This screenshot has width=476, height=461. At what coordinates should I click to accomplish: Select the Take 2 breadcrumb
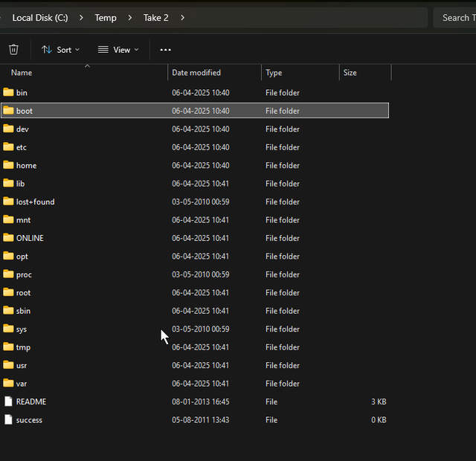click(155, 18)
